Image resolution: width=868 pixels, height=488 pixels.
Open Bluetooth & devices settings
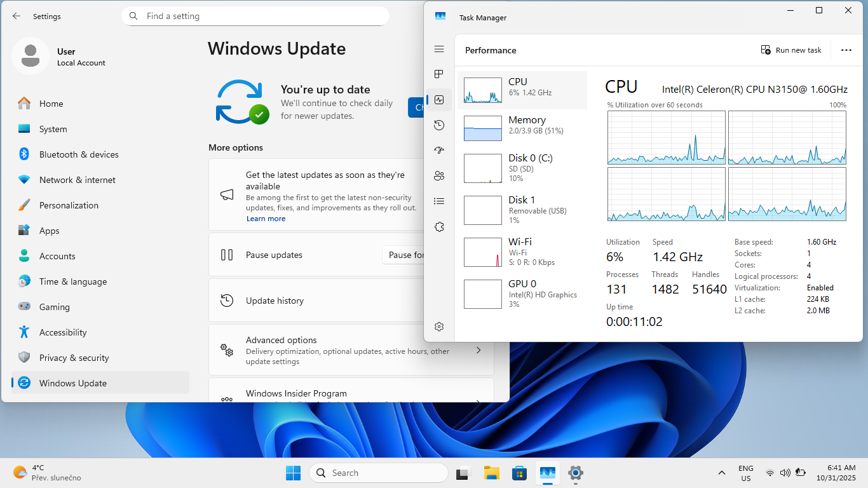click(100, 154)
